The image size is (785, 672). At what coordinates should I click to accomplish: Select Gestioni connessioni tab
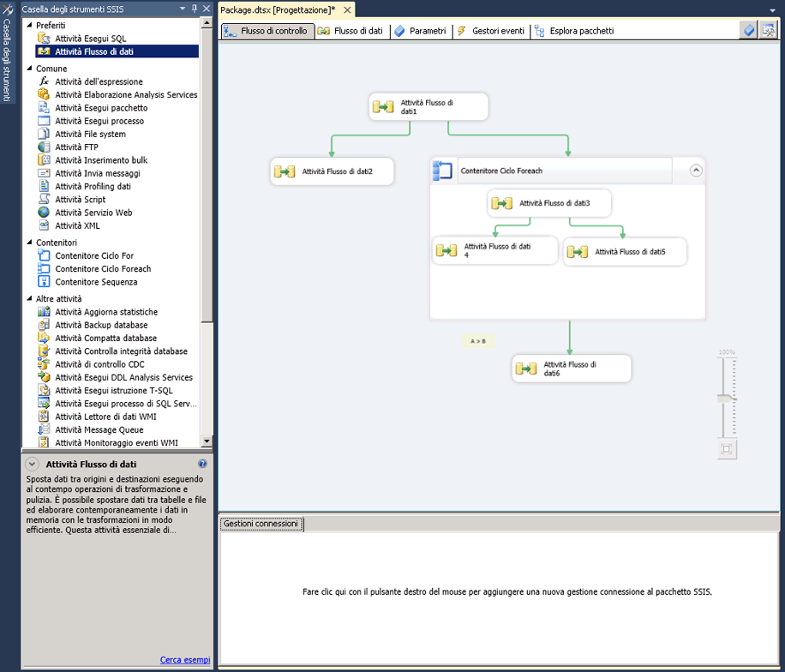point(261,524)
